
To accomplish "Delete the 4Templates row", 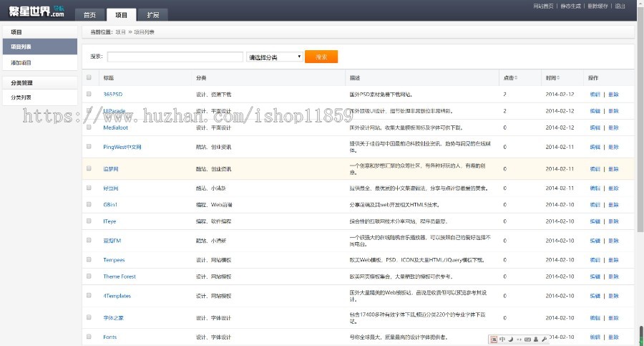I will 613,296.
